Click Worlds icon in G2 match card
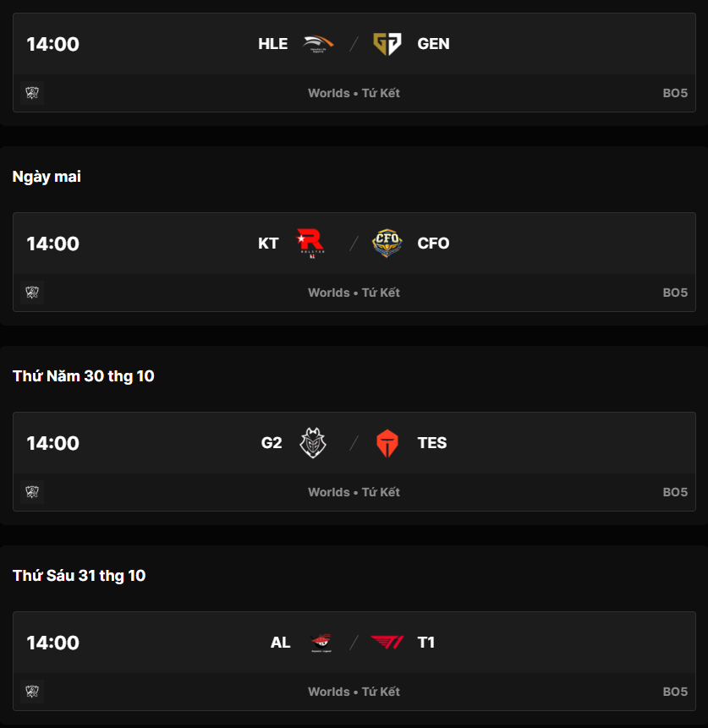This screenshot has width=708, height=728. pyautogui.click(x=32, y=492)
